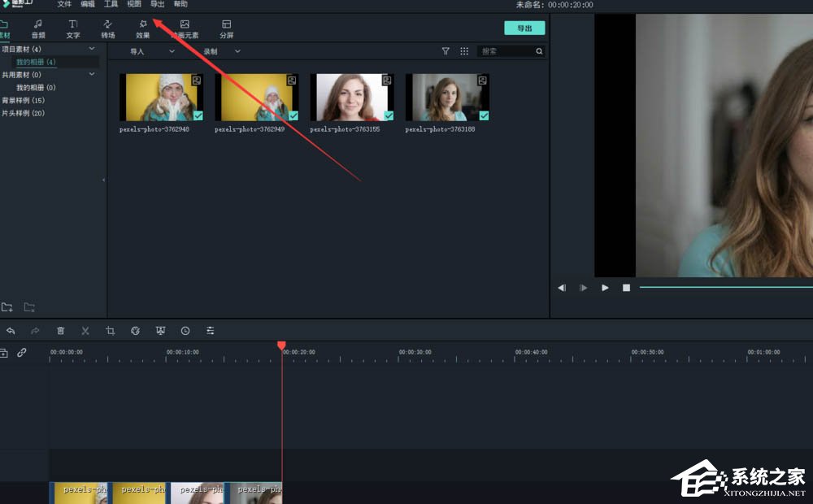The image size is (813, 504).
Task: Select 我的相册 (0) album
Action: (x=36, y=87)
